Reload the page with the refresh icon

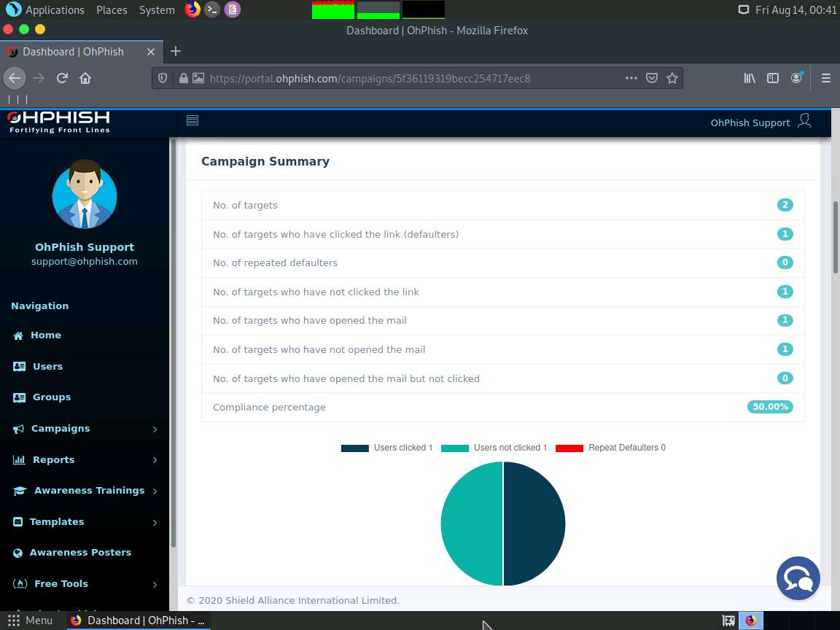pos(62,78)
